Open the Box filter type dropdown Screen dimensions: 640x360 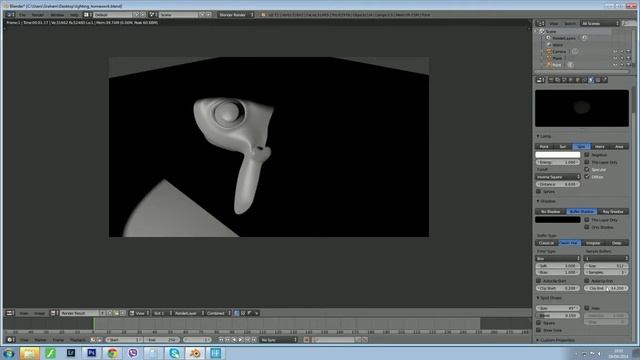pos(558,258)
